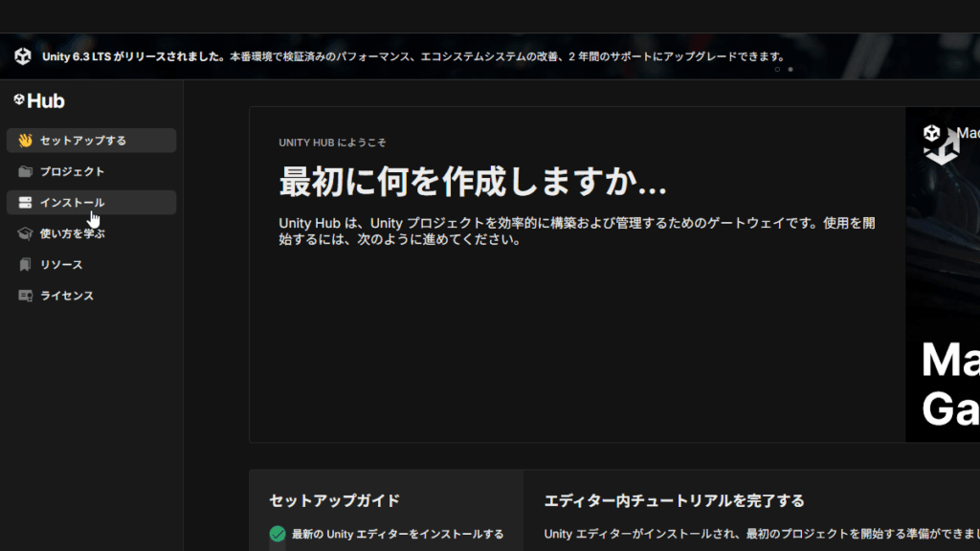Image resolution: width=980 pixels, height=551 pixels.
Task: Click the graduation cap icon for 使い方を学ぶ
Action: tap(25, 233)
